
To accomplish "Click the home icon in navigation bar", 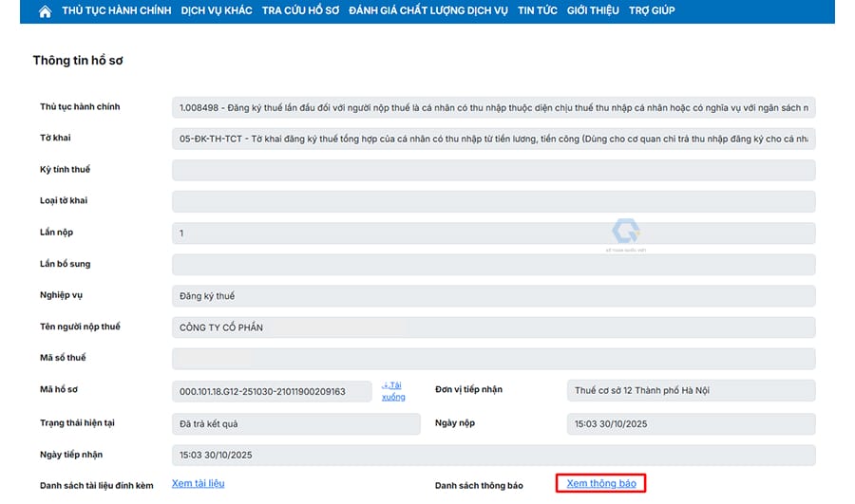I will [x=45, y=11].
